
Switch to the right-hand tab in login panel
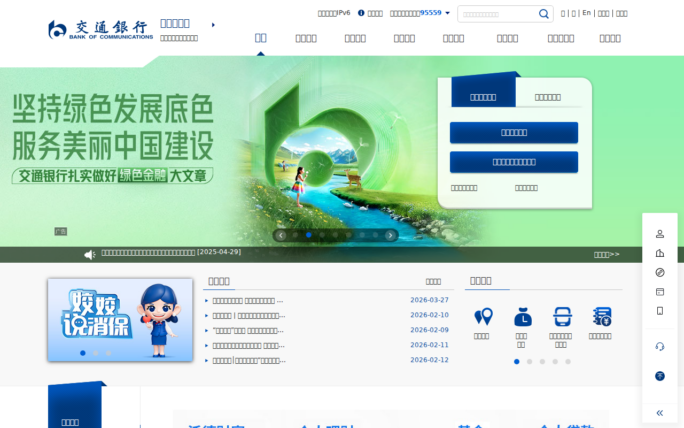pyautogui.click(x=547, y=97)
